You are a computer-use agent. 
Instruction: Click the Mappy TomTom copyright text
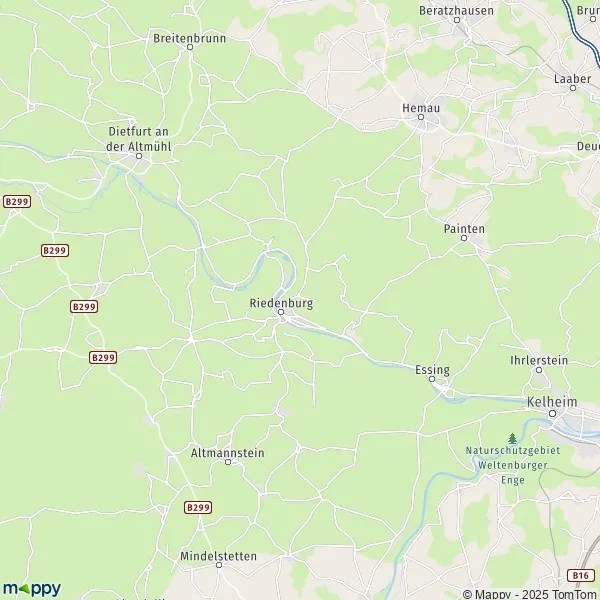coord(531,594)
